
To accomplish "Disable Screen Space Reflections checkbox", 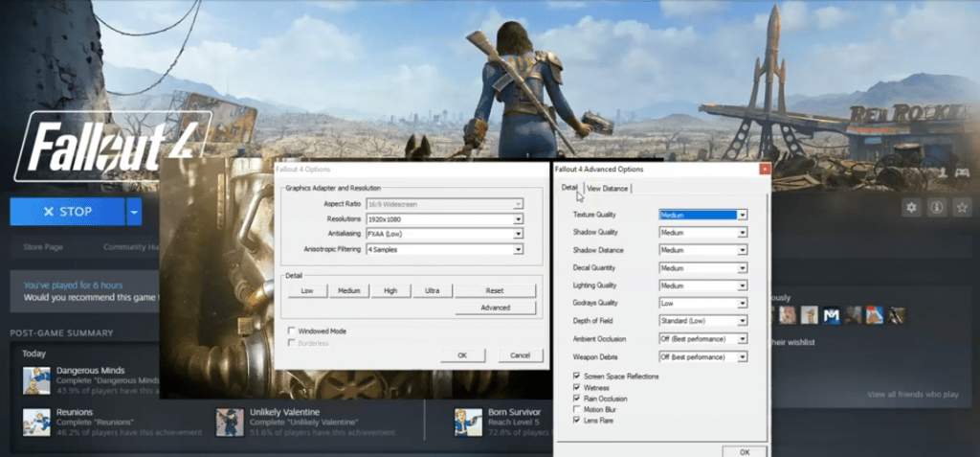I will tap(576, 377).
